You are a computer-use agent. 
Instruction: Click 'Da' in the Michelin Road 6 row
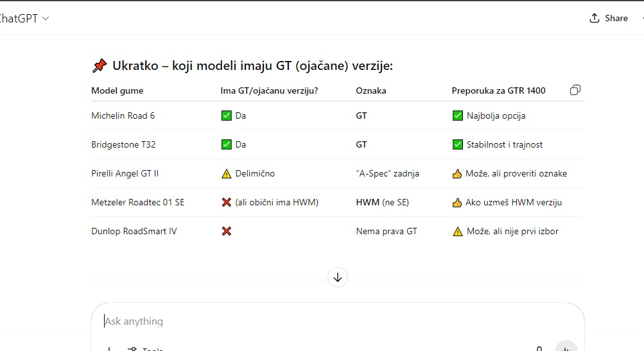[240, 116]
